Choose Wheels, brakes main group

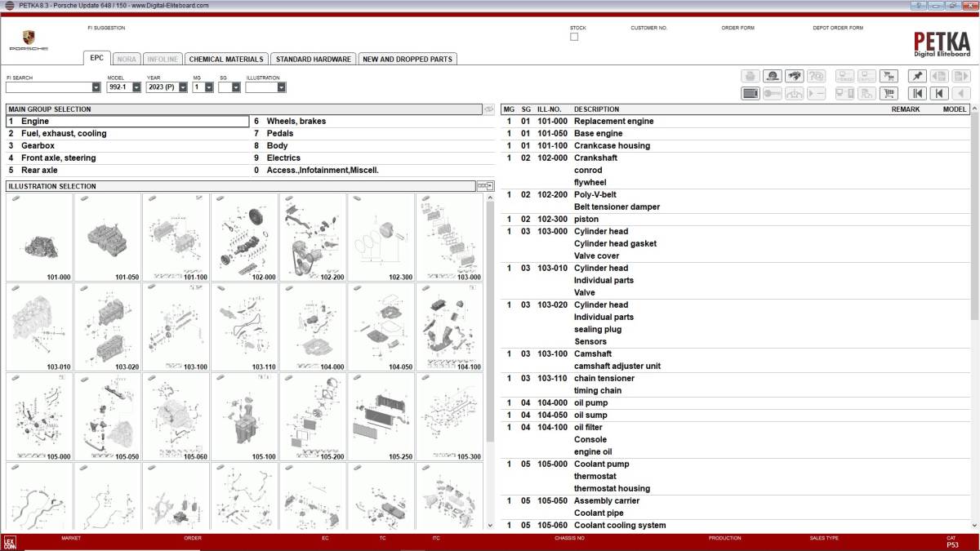click(296, 121)
